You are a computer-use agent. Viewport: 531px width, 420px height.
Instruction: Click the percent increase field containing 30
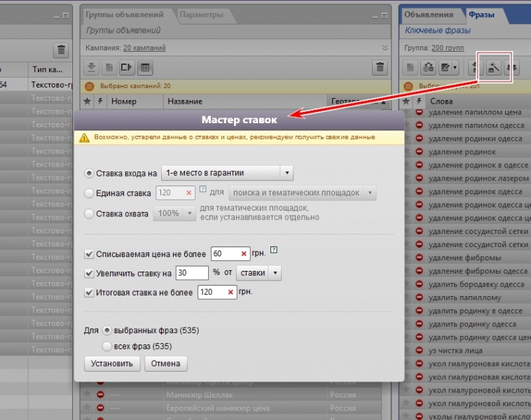click(x=192, y=273)
